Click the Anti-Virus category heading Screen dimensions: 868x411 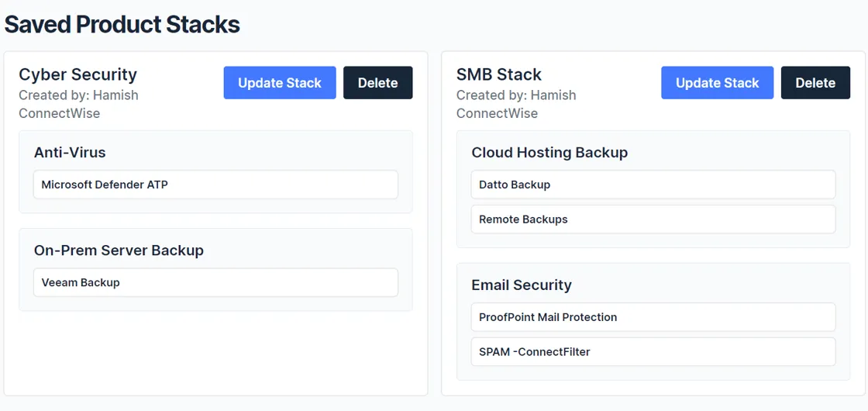tap(70, 152)
